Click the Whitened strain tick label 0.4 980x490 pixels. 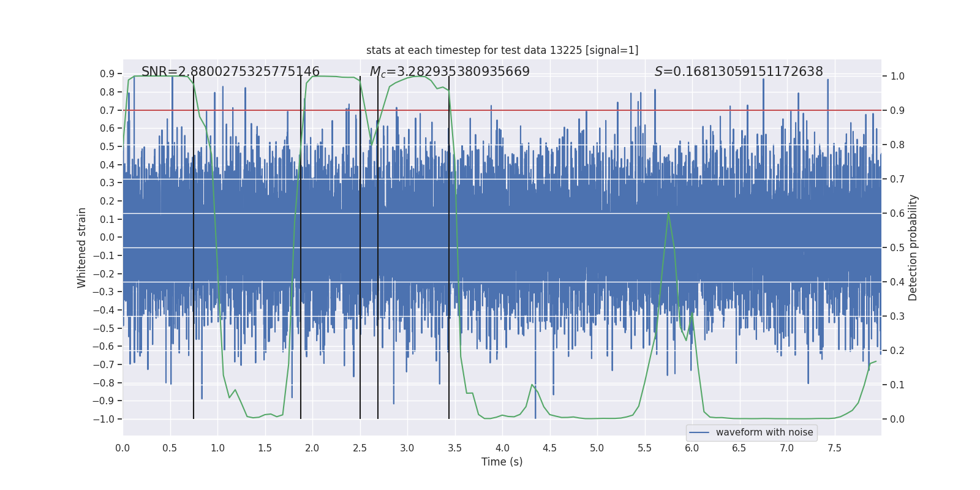pos(107,165)
